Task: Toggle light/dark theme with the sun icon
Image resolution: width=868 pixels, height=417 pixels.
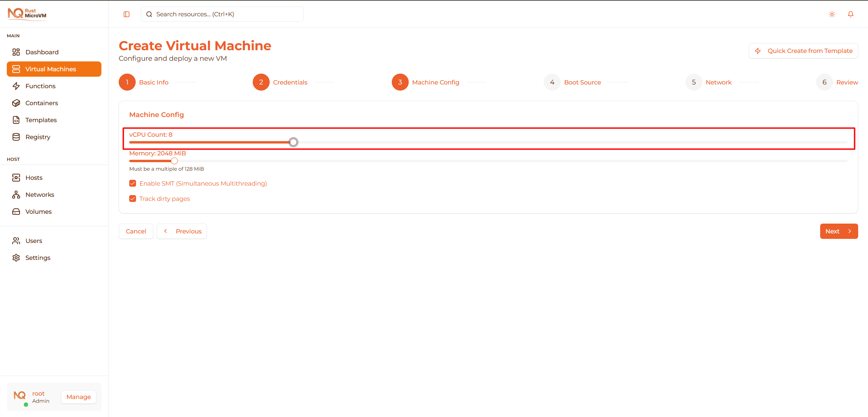Action: click(x=832, y=14)
